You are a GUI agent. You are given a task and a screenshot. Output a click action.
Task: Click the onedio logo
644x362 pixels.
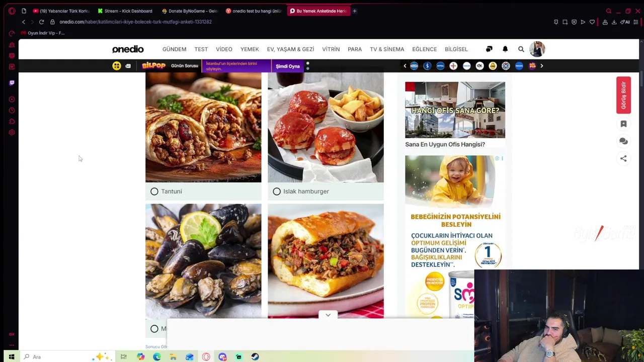pyautogui.click(x=128, y=49)
